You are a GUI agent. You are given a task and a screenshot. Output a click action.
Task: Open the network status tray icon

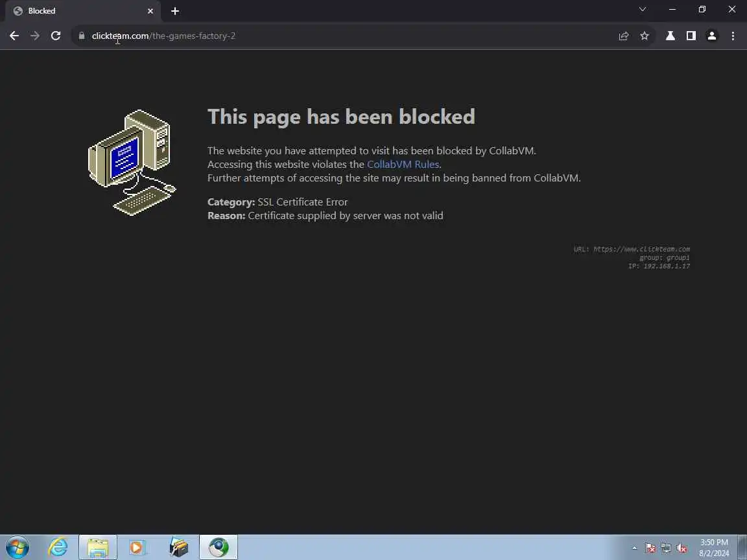666,548
